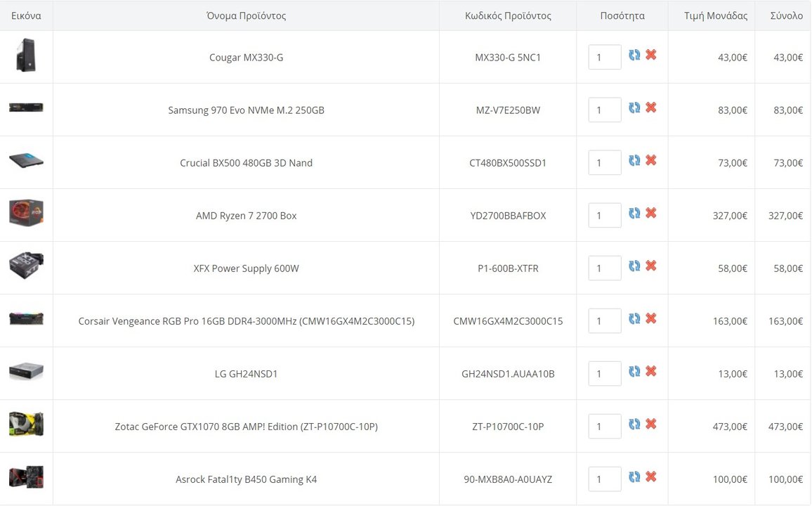This screenshot has width=812, height=506.
Task: Select the Εικόνα column header
Action: [x=26, y=16]
